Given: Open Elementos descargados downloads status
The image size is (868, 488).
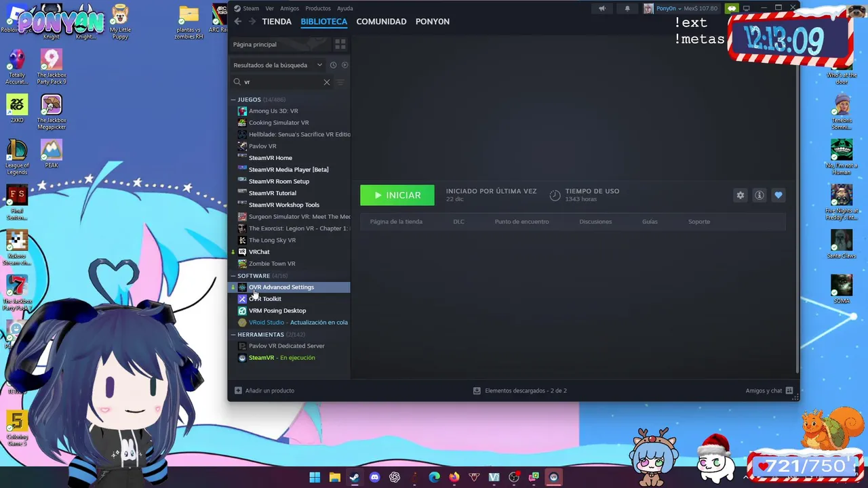Looking at the screenshot, I should tap(520, 390).
